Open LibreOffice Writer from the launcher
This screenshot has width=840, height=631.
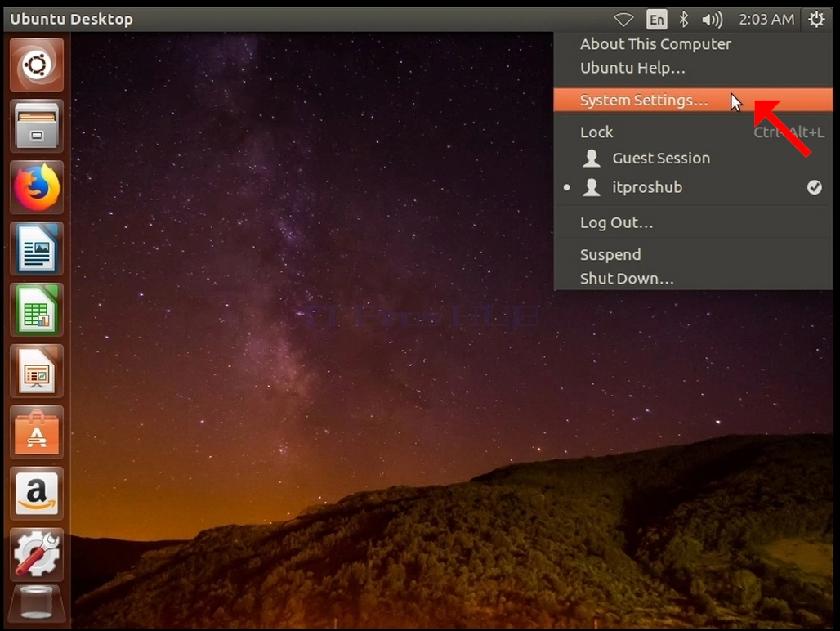37,248
